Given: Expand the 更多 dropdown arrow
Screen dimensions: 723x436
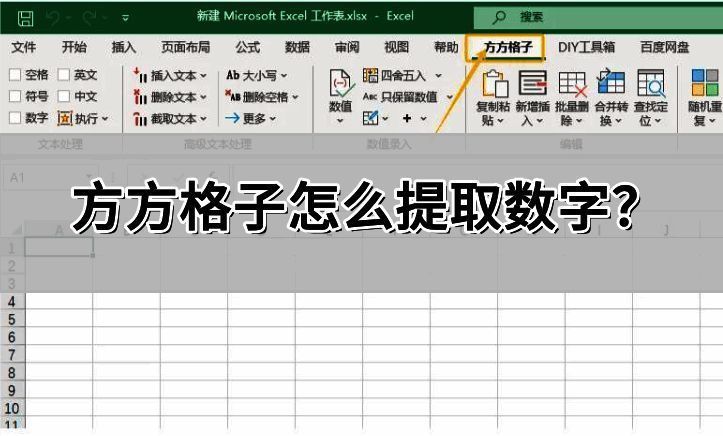Looking at the screenshot, I should [x=273, y=119].
